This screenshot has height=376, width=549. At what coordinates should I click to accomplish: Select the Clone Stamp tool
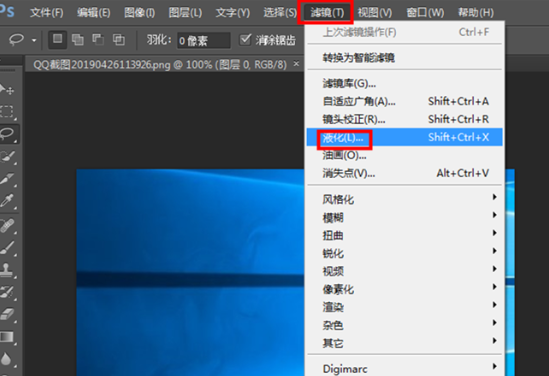pos(7,270)
